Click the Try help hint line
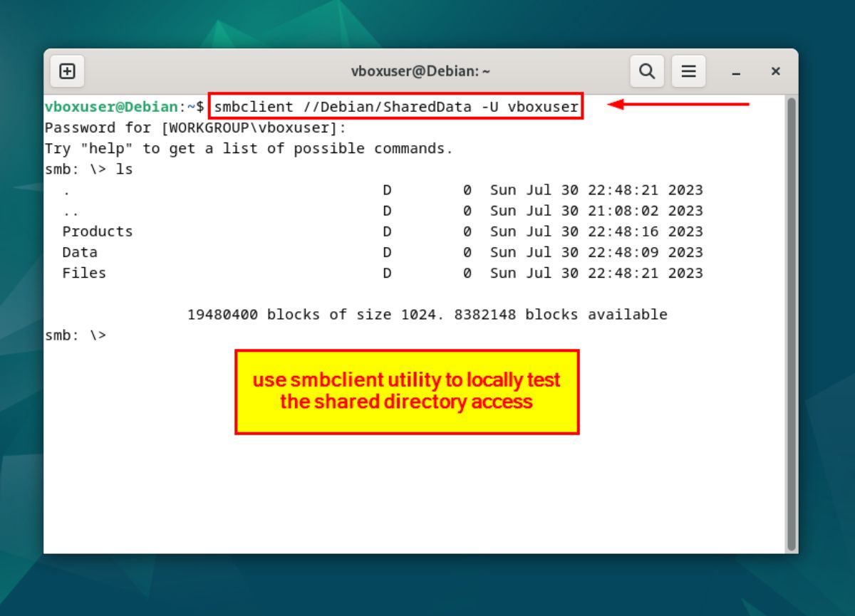This screenshot has height=616, width=855. [x=249, y=148]
